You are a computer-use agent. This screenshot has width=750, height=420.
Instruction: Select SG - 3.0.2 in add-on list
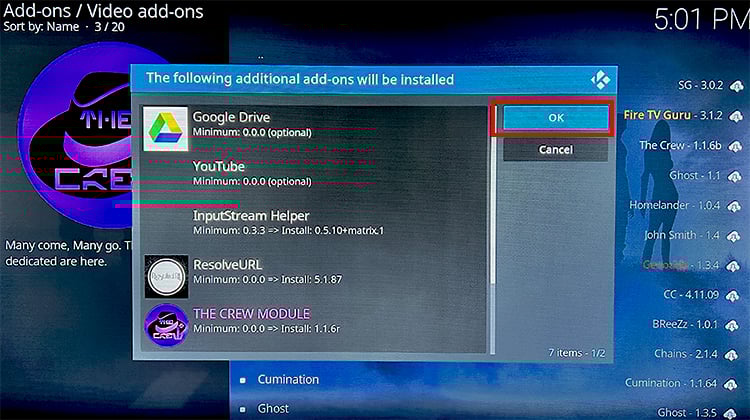tap(700, 85)
